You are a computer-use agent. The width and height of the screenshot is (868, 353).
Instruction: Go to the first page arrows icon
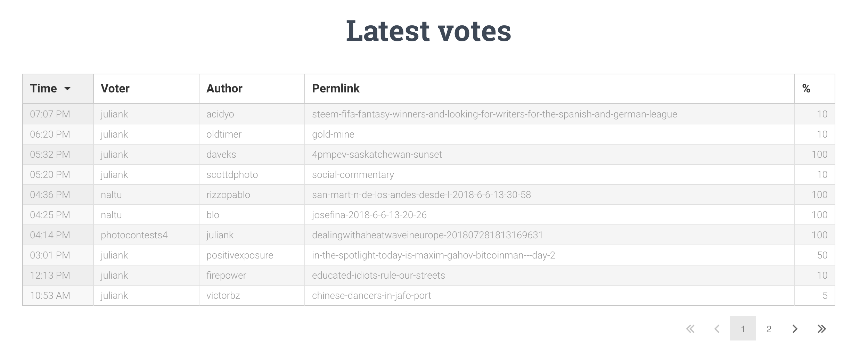point(690,329)
